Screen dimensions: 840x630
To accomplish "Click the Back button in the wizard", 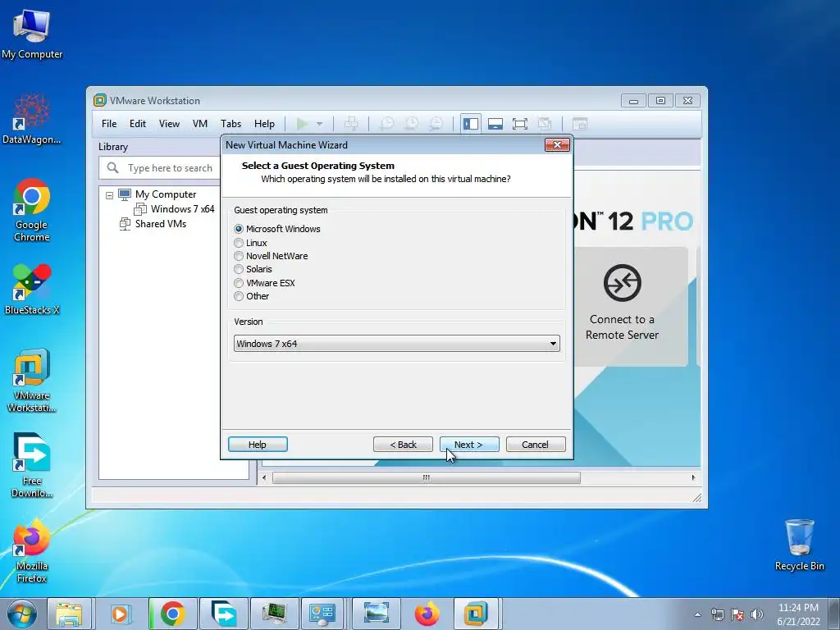I will [403, 445].
